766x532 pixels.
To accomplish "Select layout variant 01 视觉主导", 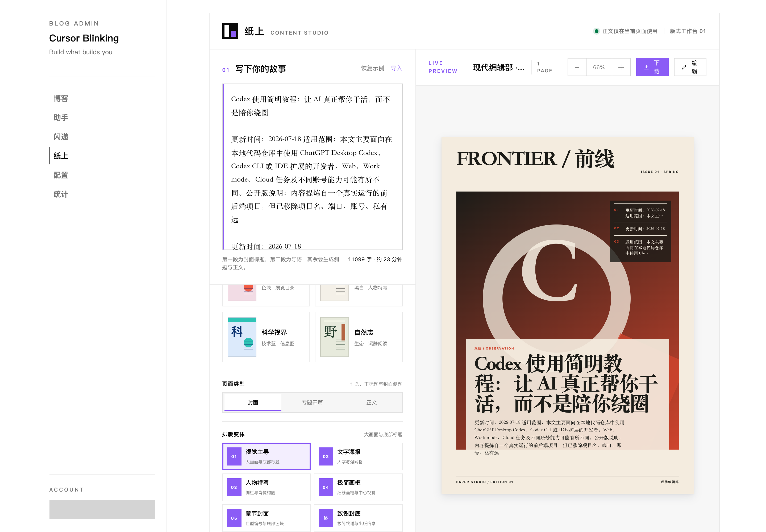I will (266, 456).
